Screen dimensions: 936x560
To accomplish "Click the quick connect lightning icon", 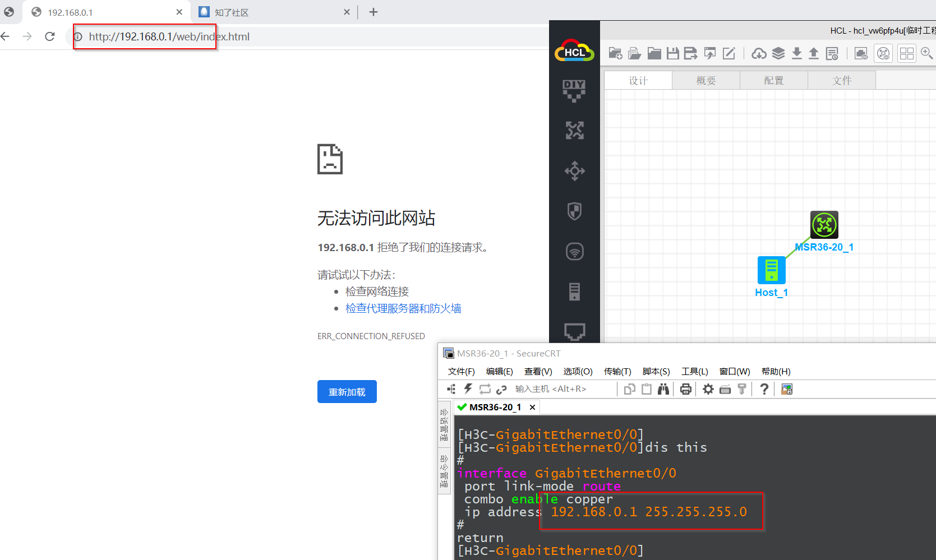I will pyautogui.click(x=468, y=389).
